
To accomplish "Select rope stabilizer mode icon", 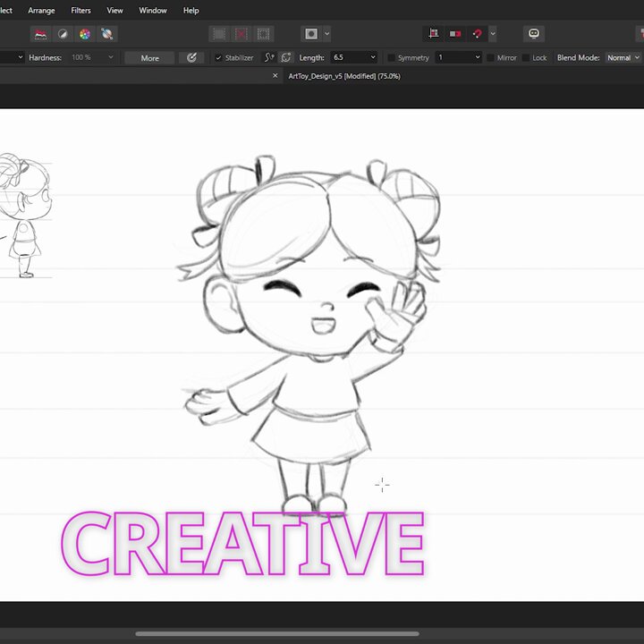I will [269, 58].
